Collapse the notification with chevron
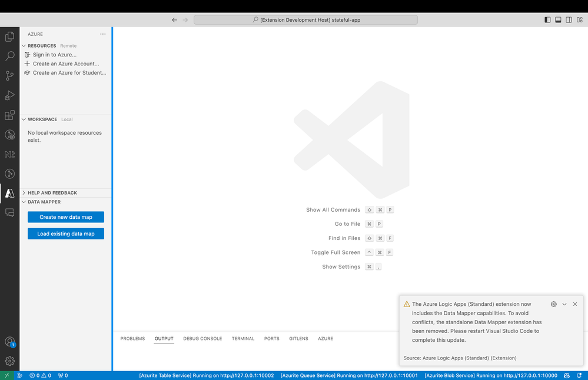The image size is (588, 380). click(564, 304)
